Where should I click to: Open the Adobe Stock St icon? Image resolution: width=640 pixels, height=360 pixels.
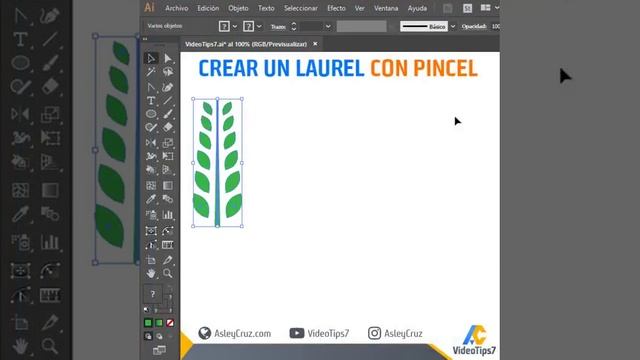(467, 8)
